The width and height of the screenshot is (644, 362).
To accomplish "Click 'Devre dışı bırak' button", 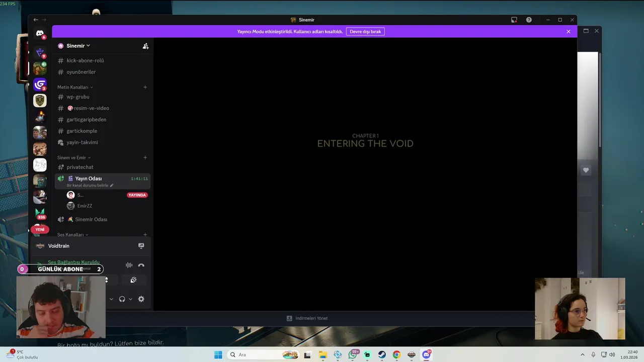I will click(x=365, y=31).
